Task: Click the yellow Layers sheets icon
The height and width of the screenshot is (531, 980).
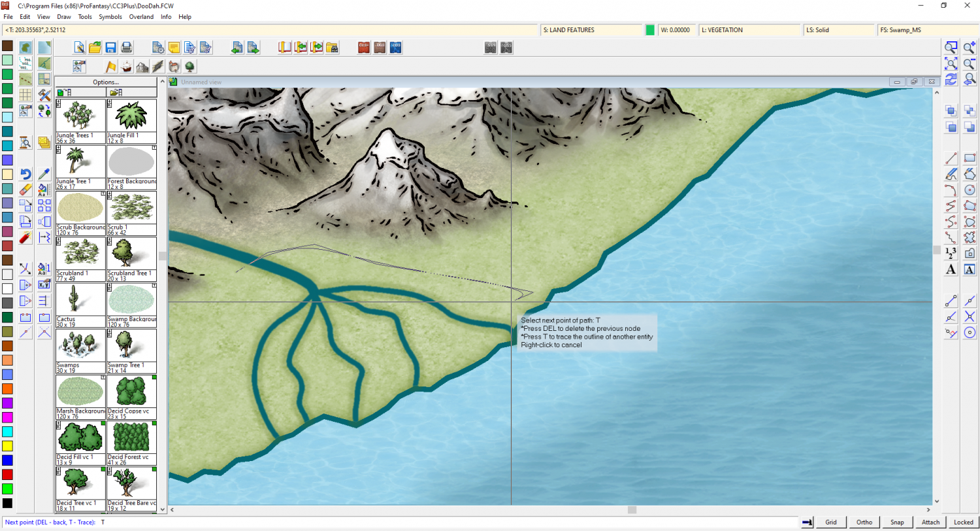Action: point(44,142)
